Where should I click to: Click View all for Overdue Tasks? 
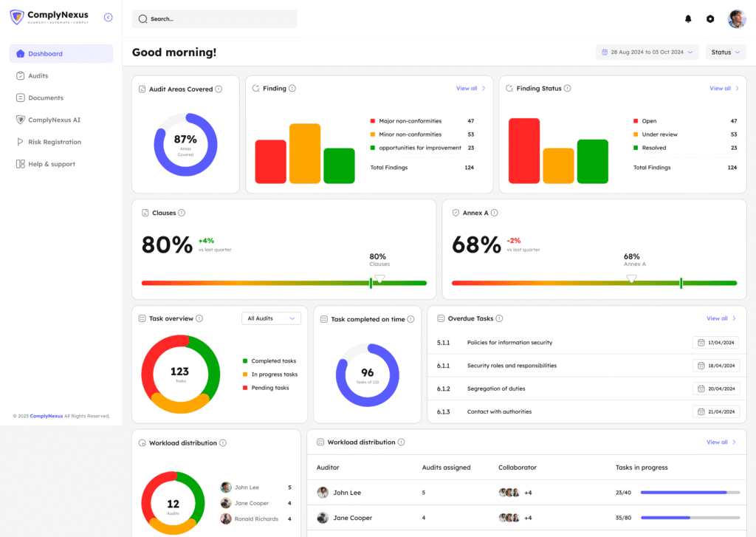(x=721, y=318)
